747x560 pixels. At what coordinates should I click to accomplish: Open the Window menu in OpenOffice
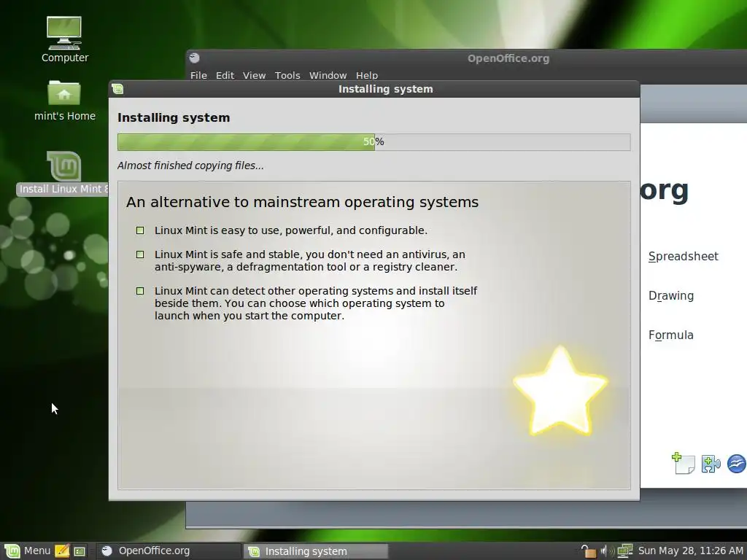[328, 75]
